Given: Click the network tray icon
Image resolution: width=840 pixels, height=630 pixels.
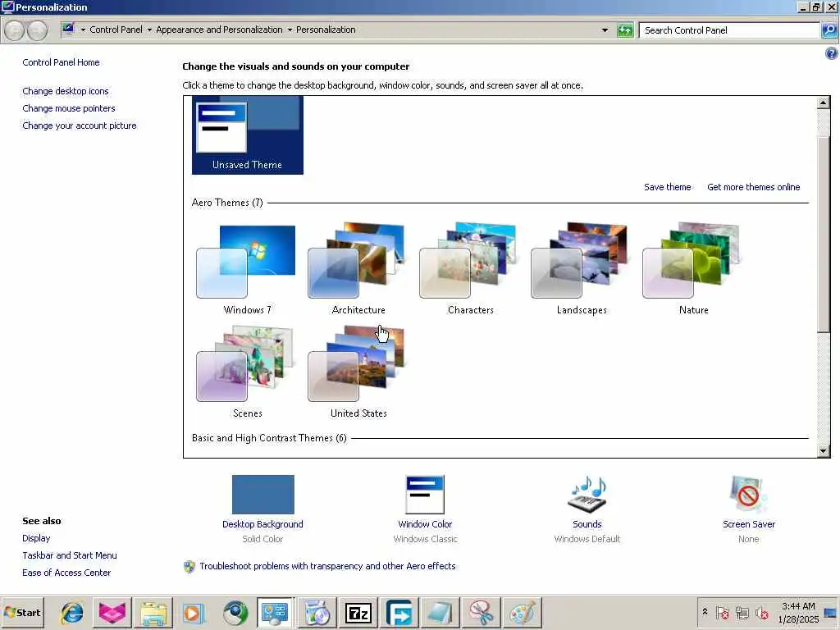Looking at the screenshot, I should 742,612.
